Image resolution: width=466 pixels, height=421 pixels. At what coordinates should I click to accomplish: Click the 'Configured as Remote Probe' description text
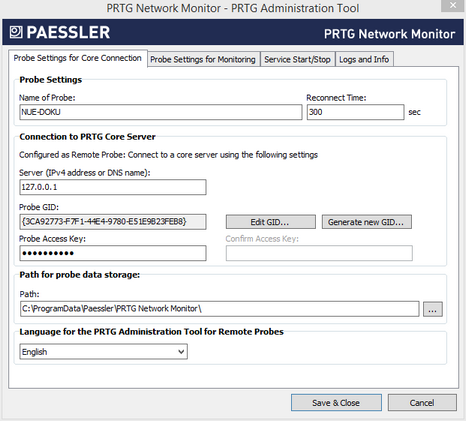tap(168, 155)
